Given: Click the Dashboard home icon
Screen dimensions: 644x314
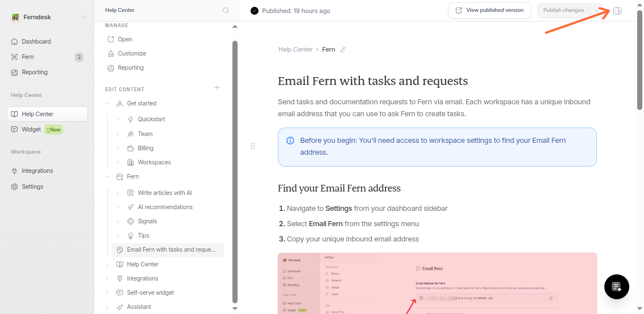Looking at the screenshot, I should (x=14, y=41).
